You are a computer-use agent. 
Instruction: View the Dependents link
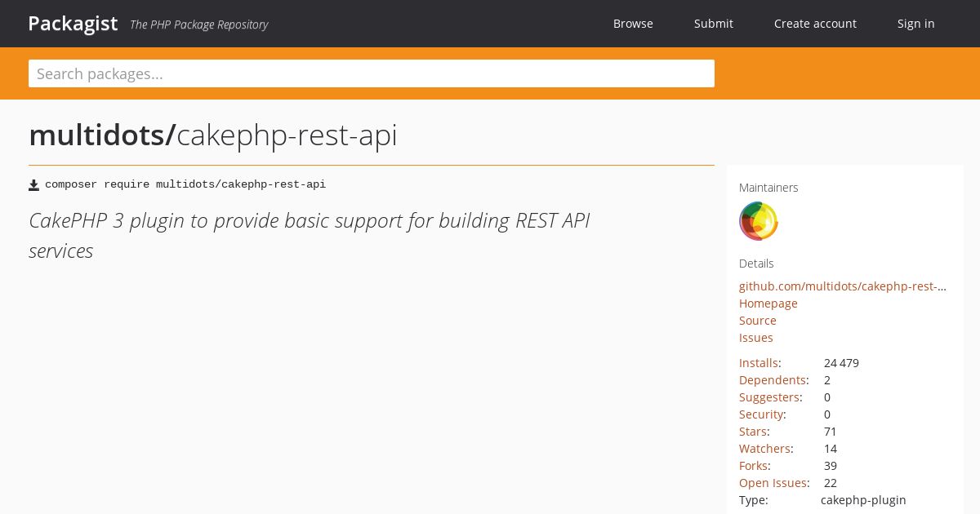[773, 380]
